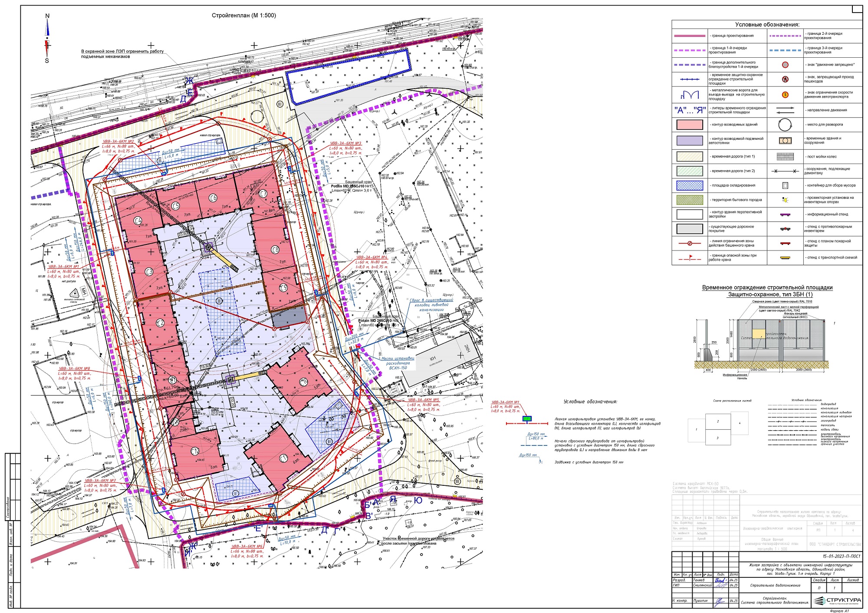Click the blue hatched storage area swatch

(690, 185)
